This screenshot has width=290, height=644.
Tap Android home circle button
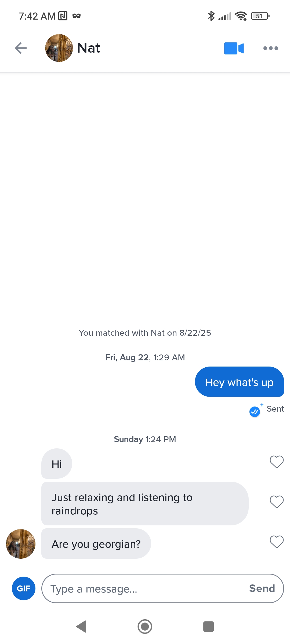pos(145,627)
